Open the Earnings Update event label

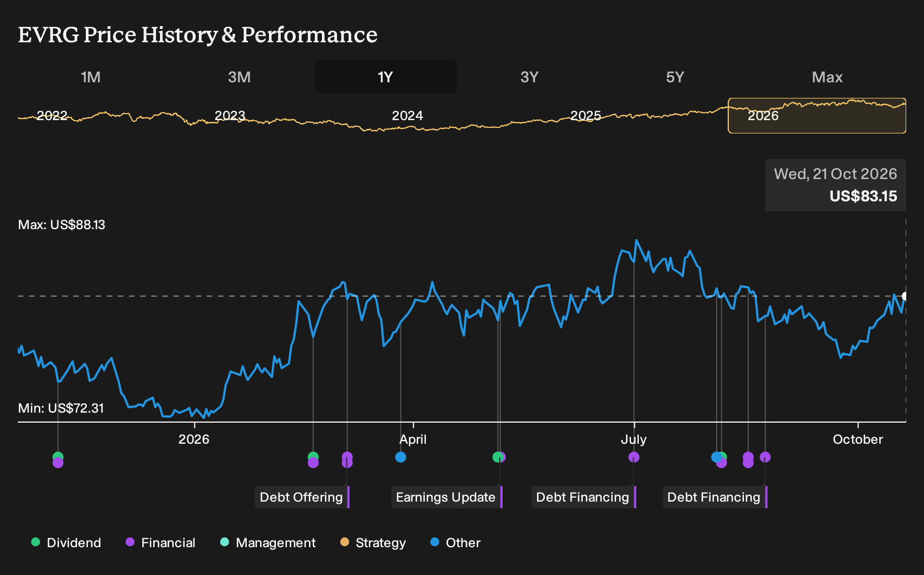coord(447,497)
